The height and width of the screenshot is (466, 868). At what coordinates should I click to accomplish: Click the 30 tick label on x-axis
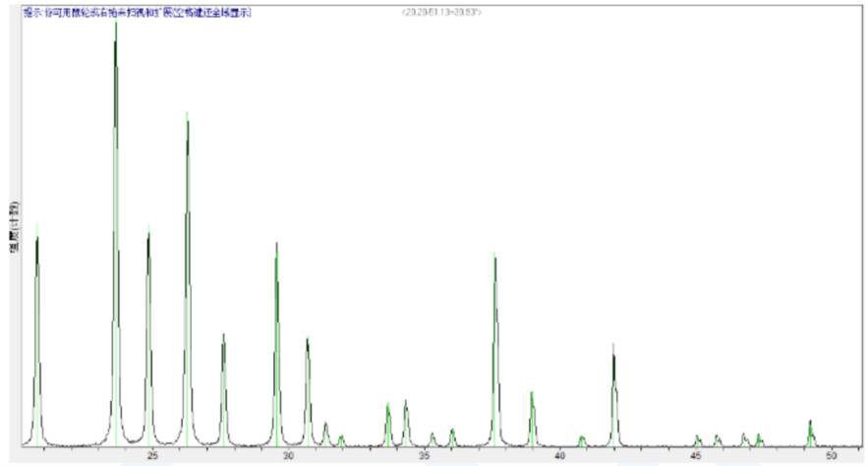click(x=288, y=456)
